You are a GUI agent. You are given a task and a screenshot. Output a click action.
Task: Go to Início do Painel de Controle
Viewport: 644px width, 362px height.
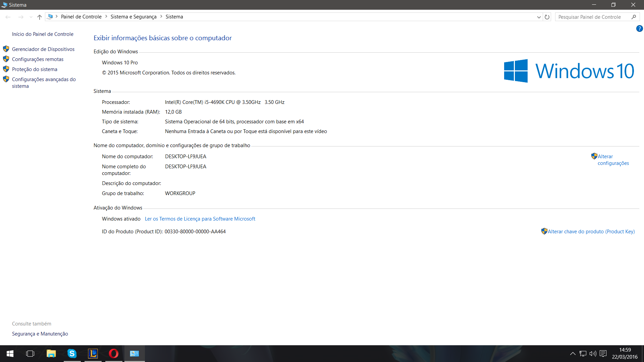43,34
